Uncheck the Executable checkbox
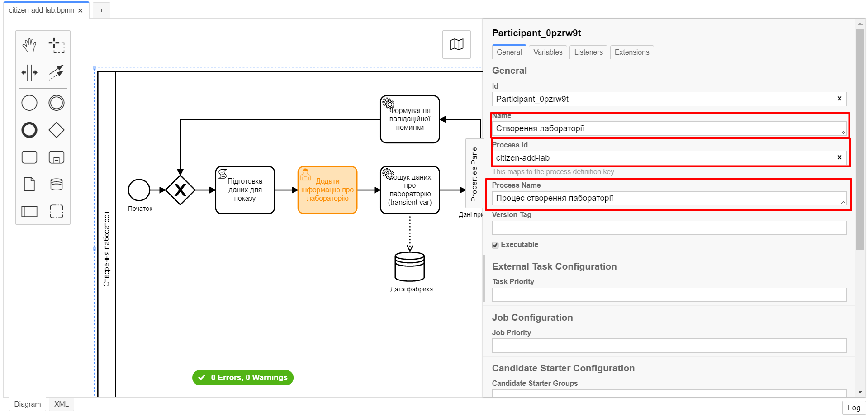The height and width of the screenshot is (418, 868). coord(495,245)
